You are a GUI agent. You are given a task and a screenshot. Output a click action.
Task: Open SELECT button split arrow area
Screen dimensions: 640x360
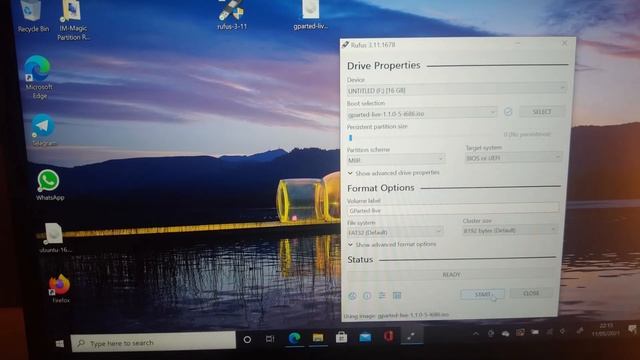click(542, 111)
